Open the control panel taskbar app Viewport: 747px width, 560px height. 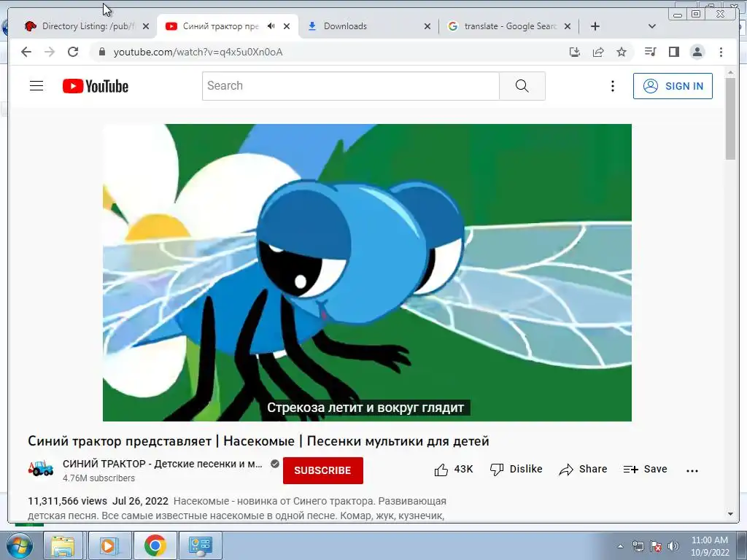tap(200, 545)
